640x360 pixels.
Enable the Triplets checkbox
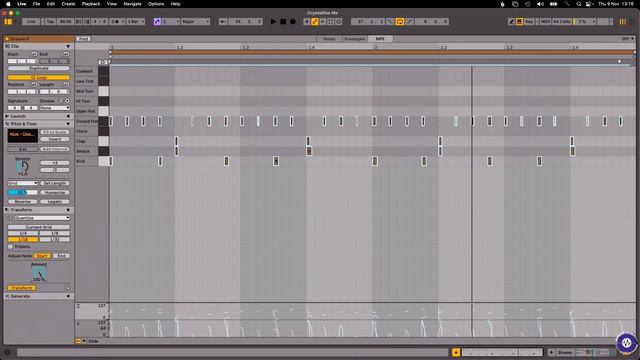click(11, 247)
